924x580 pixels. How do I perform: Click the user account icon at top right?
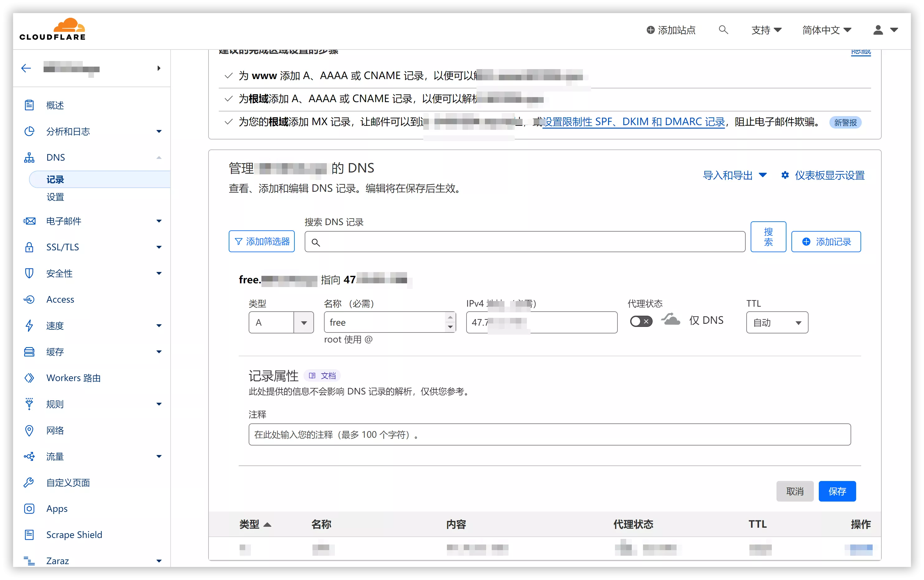(x=878, y=30)
